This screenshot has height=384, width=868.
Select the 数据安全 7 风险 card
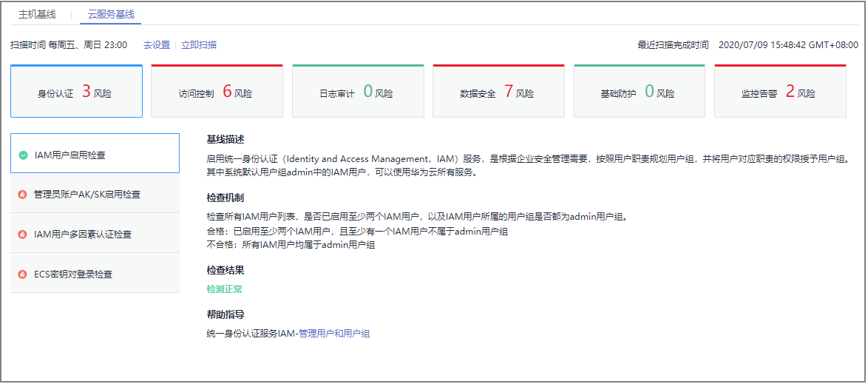[499, 92]
